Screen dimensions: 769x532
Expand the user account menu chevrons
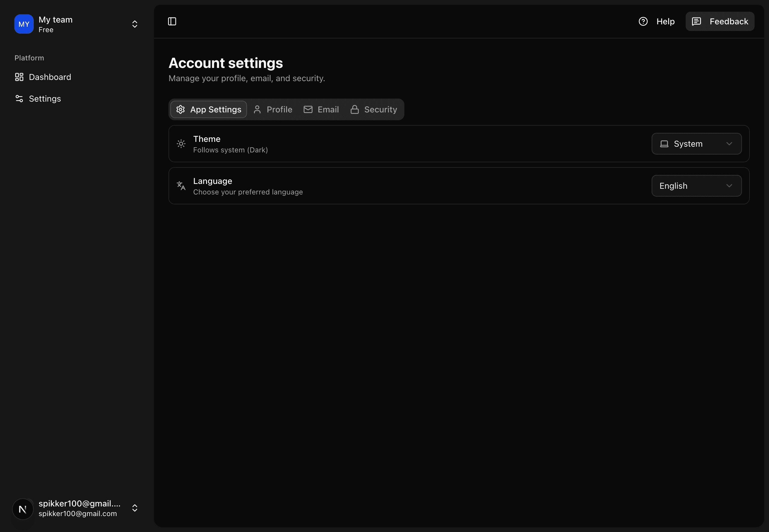pos(135,508)
